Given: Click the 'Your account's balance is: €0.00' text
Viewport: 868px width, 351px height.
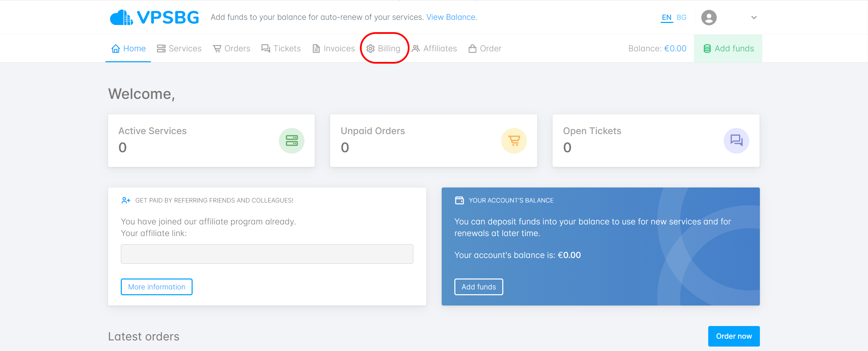Looking at the screenshot, I should point(517,255).
